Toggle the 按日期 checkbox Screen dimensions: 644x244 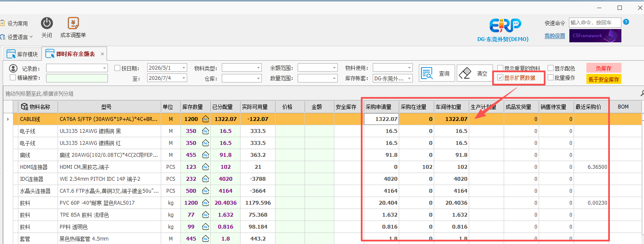(117, 68)
